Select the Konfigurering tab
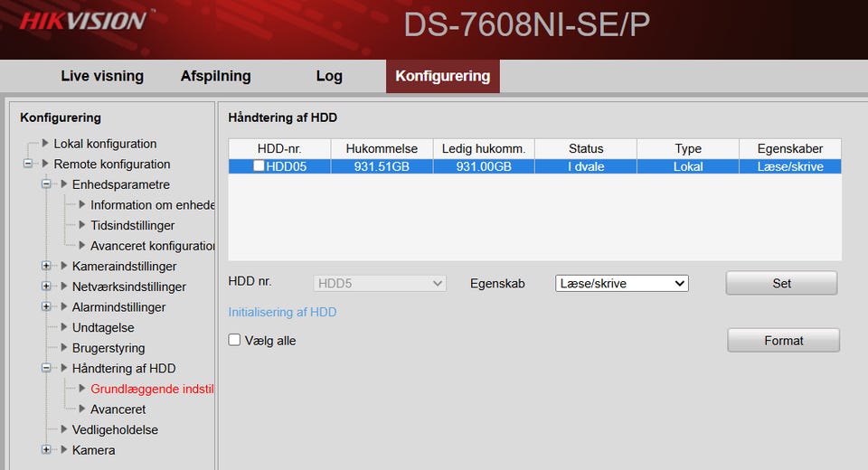The width and height of the screenshot is (868, 470). (x=443, y=76)
